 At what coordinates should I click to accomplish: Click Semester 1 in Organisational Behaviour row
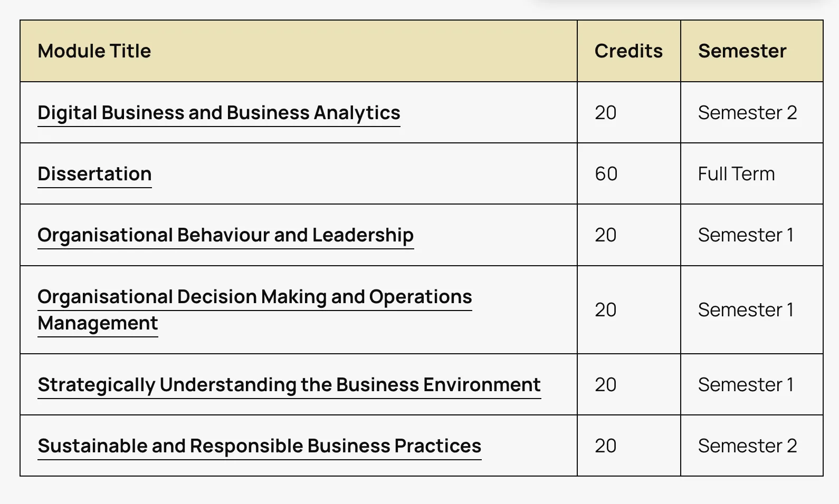pyautogui.click(x=745, y=235)
